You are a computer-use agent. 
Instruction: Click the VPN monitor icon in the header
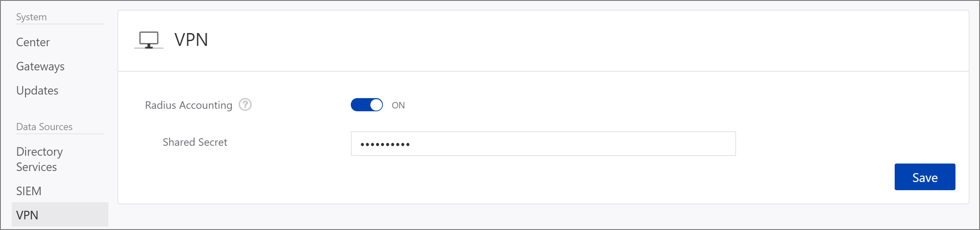(149, 39)
